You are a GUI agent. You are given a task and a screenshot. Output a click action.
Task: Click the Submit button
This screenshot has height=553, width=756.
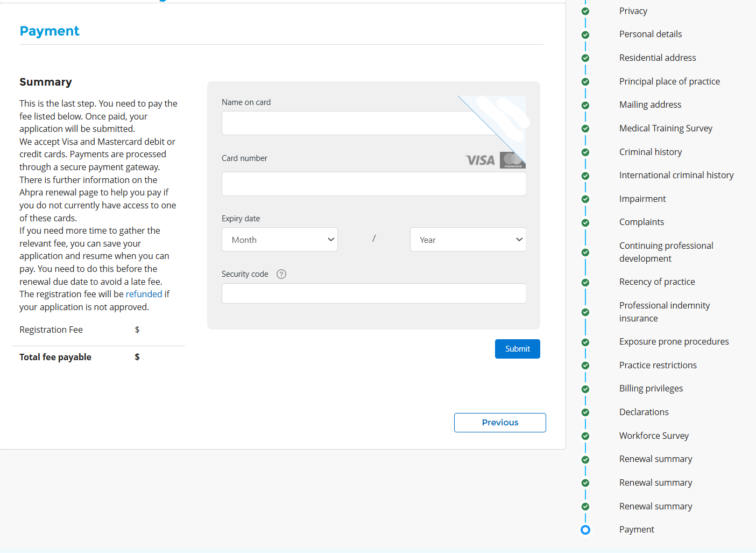click(518, 349)
